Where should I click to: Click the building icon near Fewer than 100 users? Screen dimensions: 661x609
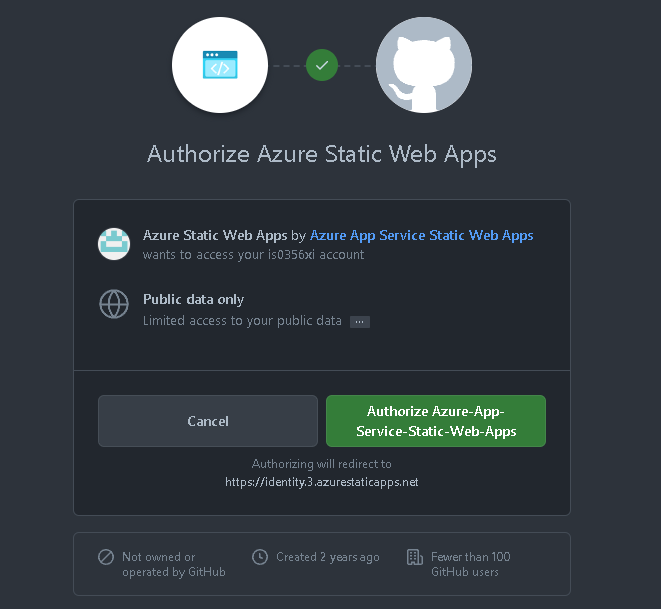[x=414, y=557]
